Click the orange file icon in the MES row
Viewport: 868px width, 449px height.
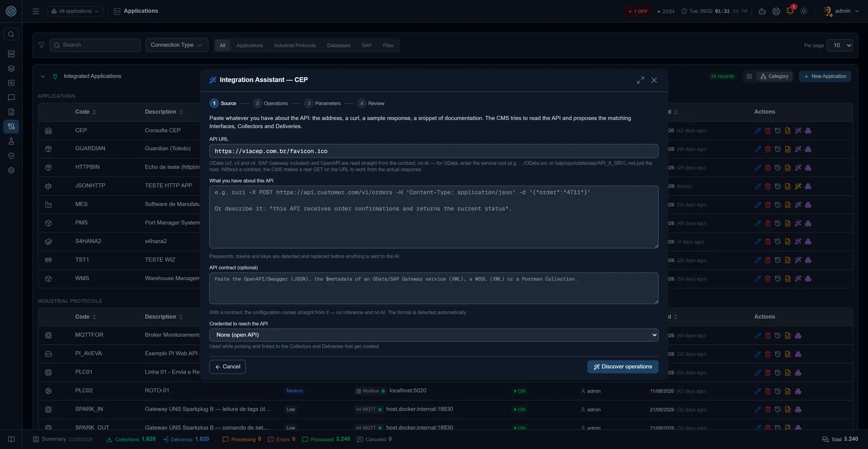point(788,205)
